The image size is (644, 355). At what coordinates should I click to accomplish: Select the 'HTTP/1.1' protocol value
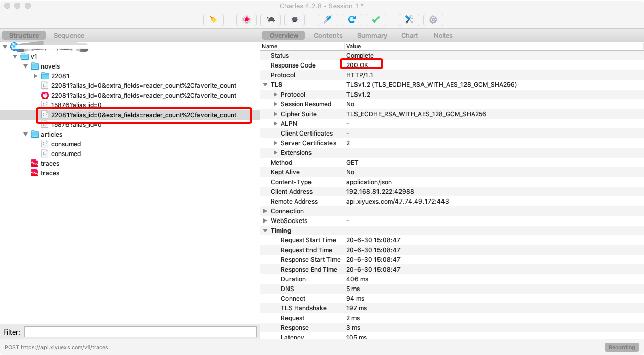click(359, 75)
